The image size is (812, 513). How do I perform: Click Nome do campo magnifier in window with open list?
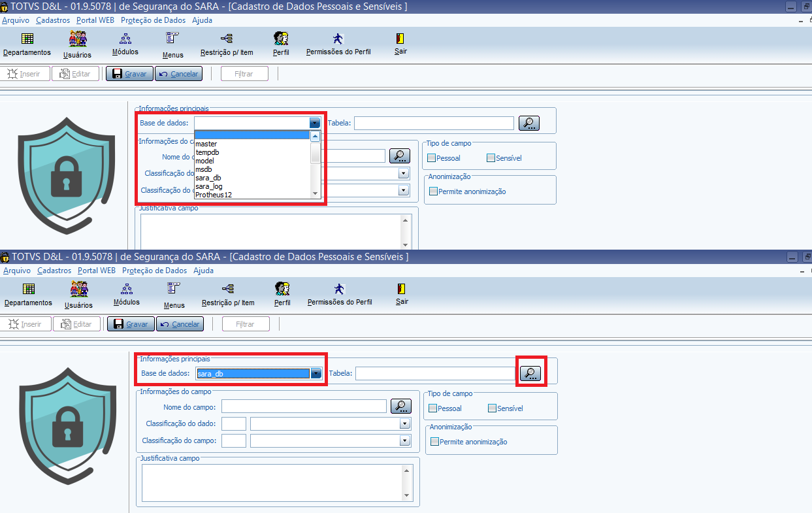[400, 156]
